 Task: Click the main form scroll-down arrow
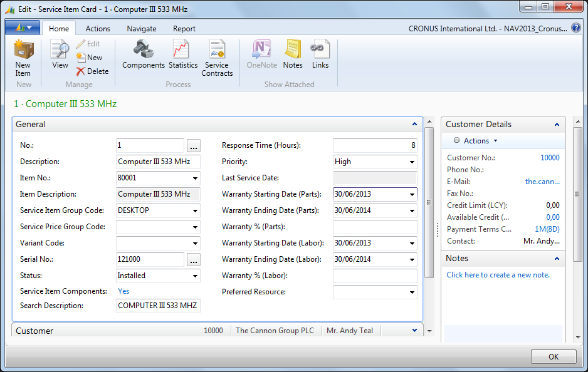pos(429,331)
